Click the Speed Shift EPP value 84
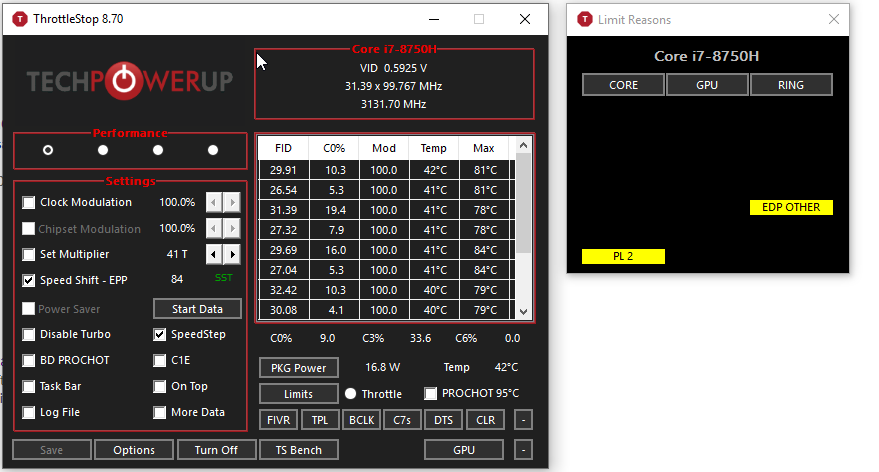This screenshot has width=879, height=472. [177, 279]
